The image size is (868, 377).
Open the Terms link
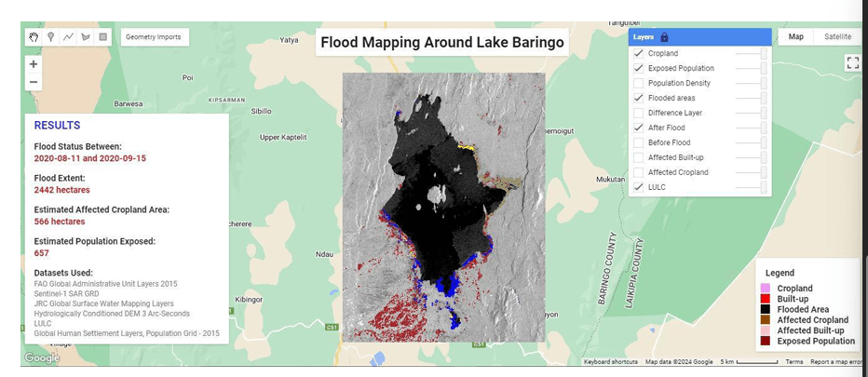tap(793, 362)
